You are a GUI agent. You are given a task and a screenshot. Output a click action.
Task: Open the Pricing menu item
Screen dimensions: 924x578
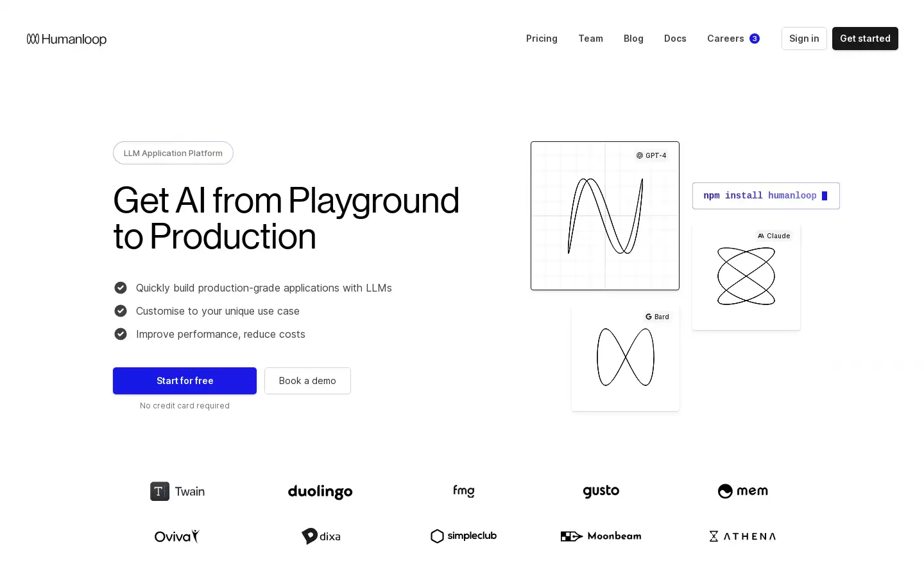pos(542,39)
